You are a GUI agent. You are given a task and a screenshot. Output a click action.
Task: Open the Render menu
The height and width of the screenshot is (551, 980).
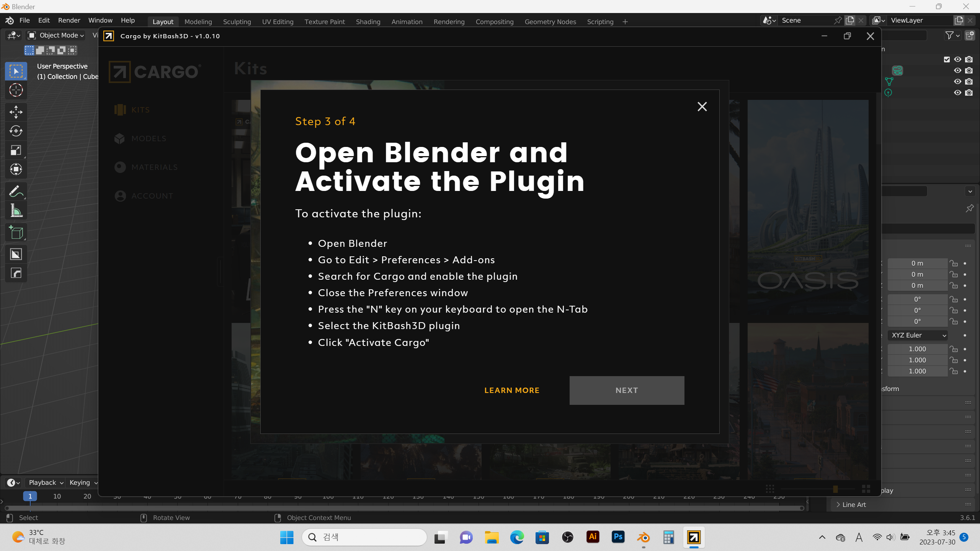coord(69,20)
